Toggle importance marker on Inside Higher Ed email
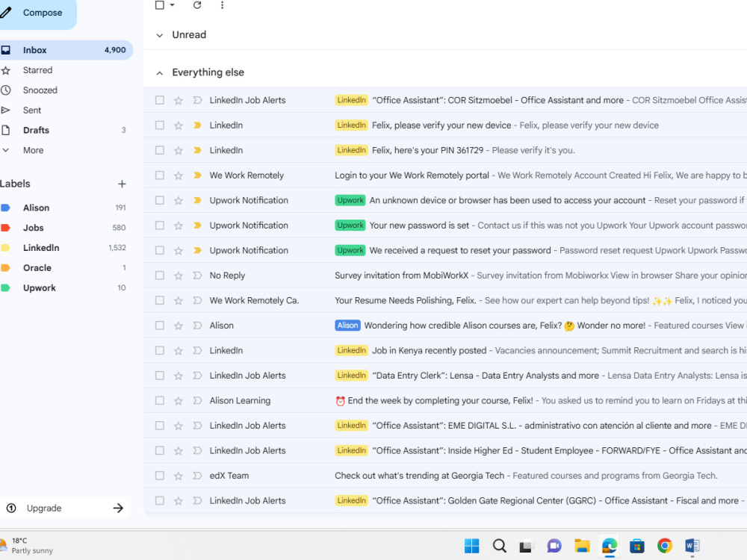Image resolution: width=747 pixels, height=560 pixels. (x=197, y=450)
